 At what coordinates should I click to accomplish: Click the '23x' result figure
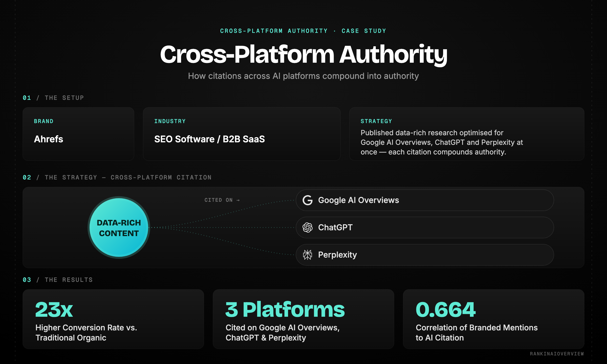pyautogui.click(x=54, y=309)
